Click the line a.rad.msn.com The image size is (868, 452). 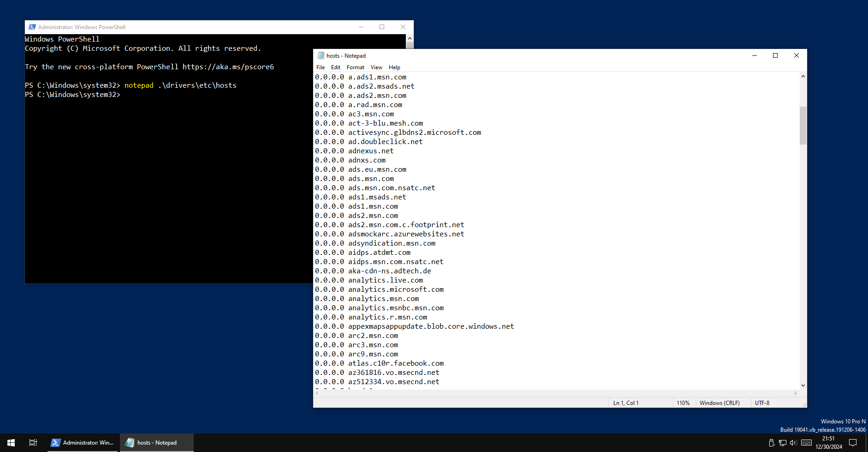tap(358, 105)
